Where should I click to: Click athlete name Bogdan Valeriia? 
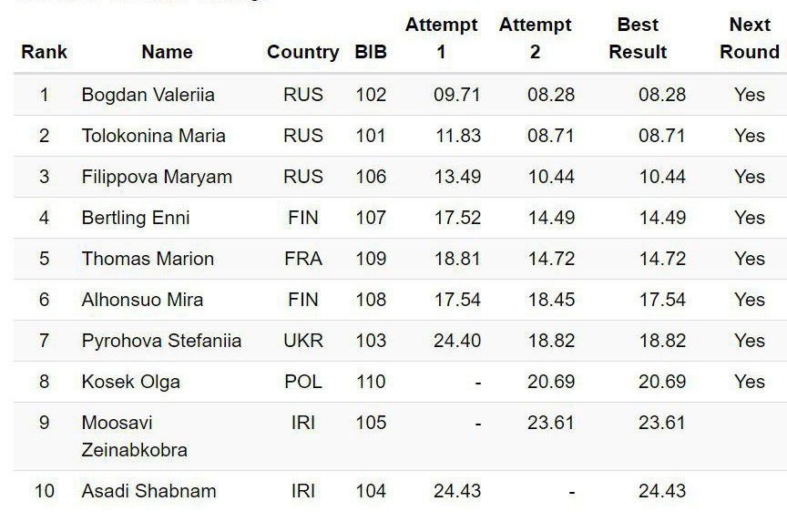point(148,95)
